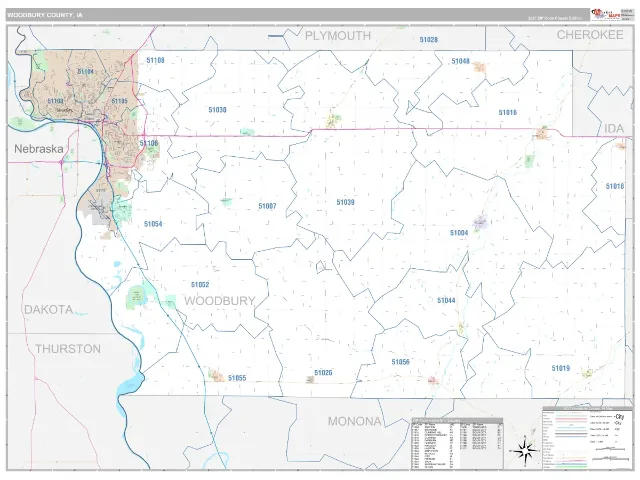The height and width of the screenshot is (480, 640).
Task: Click ZIP code label 51052
Action: pos(200,284)
